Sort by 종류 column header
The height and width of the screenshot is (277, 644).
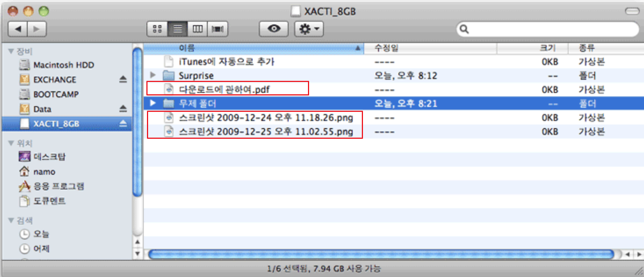coord(606,49)
